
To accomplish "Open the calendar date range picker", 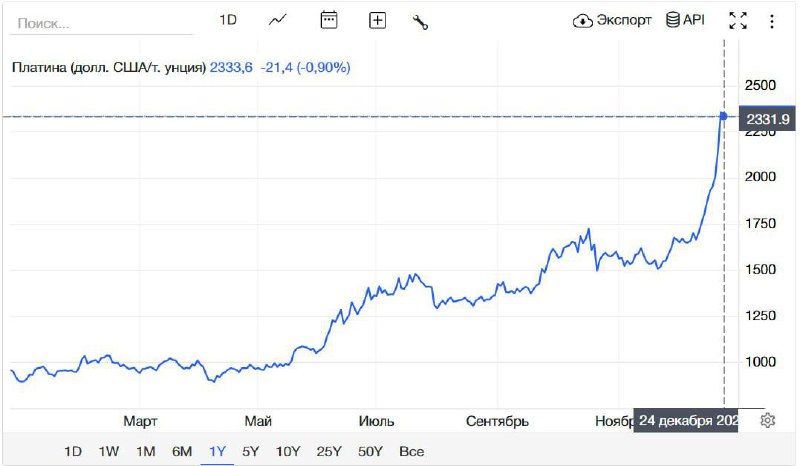I will coord(329,20).
